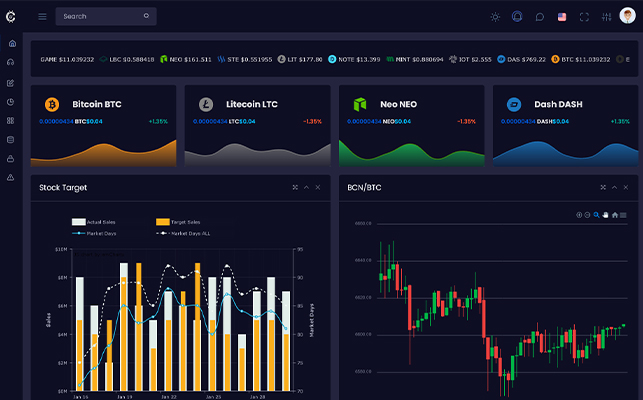
Task: Toggle the hamburger sidebar menu
Action: coord(42,16)
